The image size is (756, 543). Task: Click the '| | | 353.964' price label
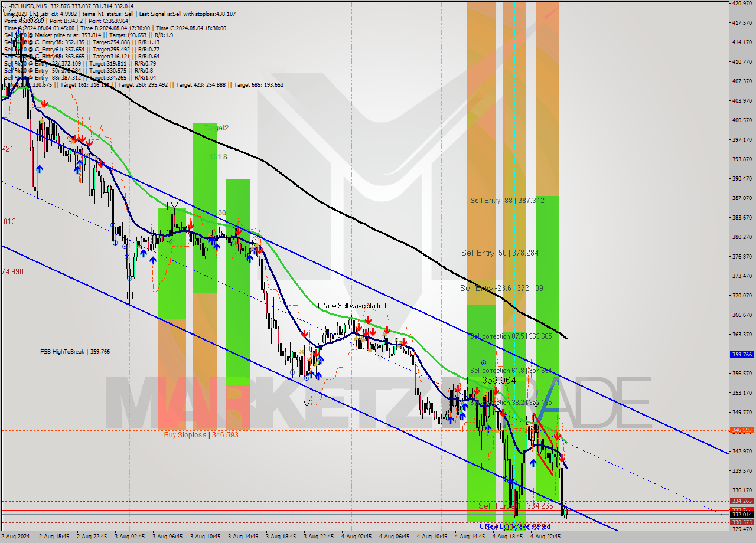(x=492, y=381)
